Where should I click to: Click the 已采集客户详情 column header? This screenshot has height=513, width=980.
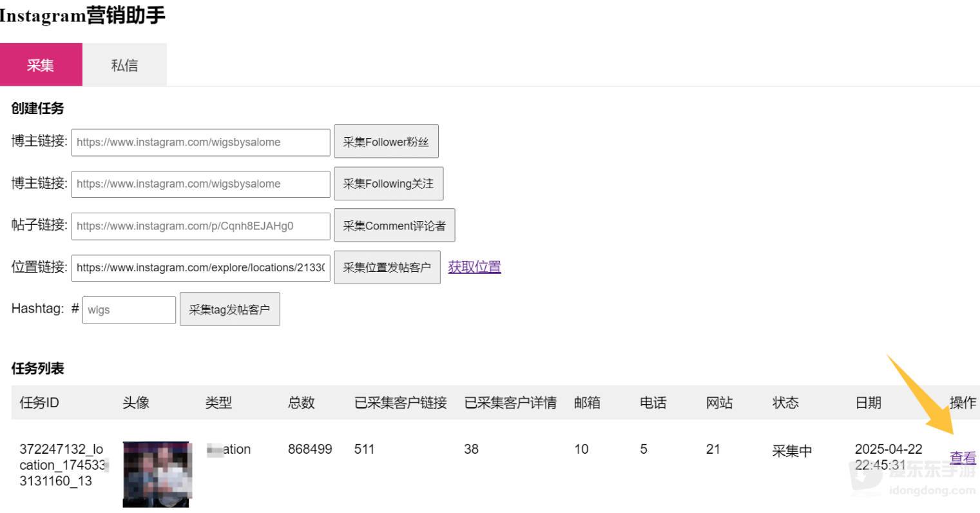click(510, 403)
